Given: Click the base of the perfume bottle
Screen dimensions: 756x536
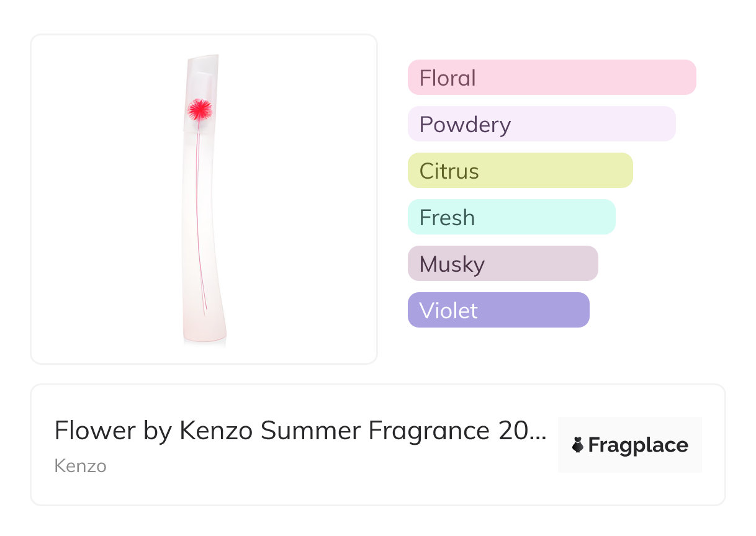Looking at the screenshot, I should [204, 334].
